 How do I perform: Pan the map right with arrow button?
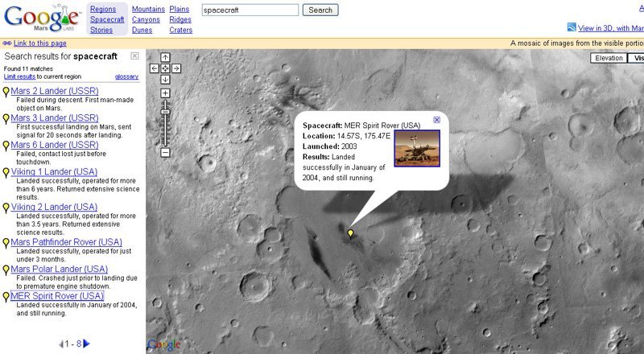[175, 68]
